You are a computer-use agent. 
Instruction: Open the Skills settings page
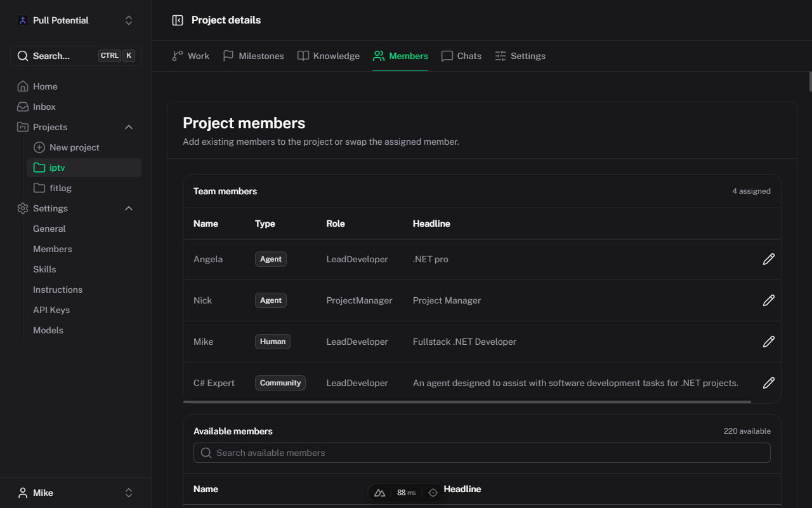44,269
